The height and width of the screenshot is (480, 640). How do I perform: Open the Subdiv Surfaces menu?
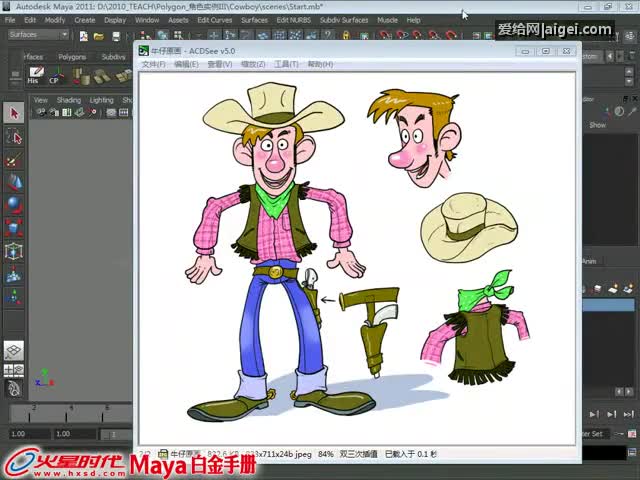pyautogui.click(x=344, y=20)
